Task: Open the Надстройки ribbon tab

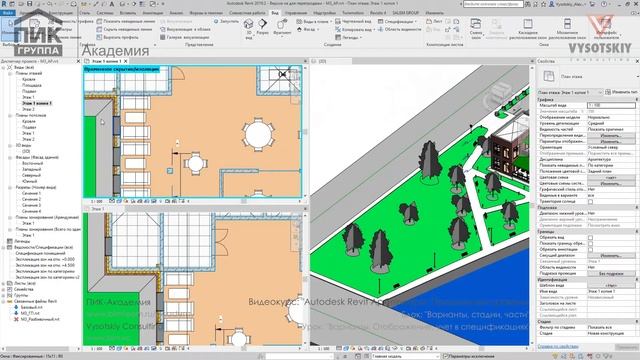Action: 324,13
